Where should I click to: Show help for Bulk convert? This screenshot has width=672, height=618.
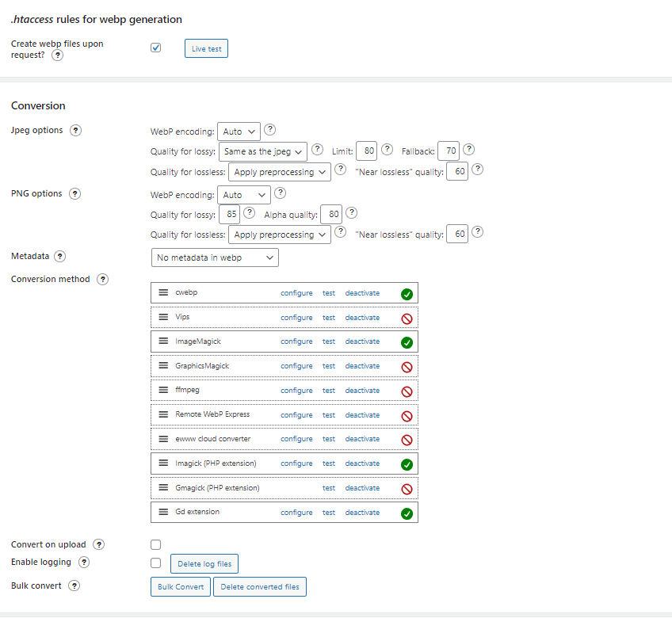click(74, 586)
